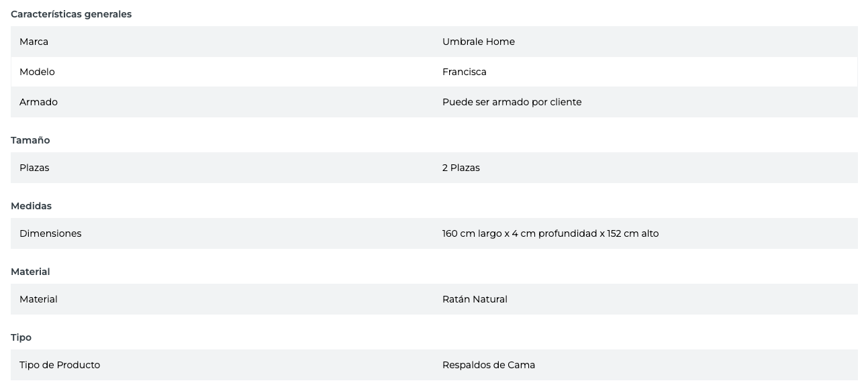Image resolution: width=868 pixels, height=385 pixels.
Task: Click the '152 cm alto' height measurement
Action: point(632,233)
